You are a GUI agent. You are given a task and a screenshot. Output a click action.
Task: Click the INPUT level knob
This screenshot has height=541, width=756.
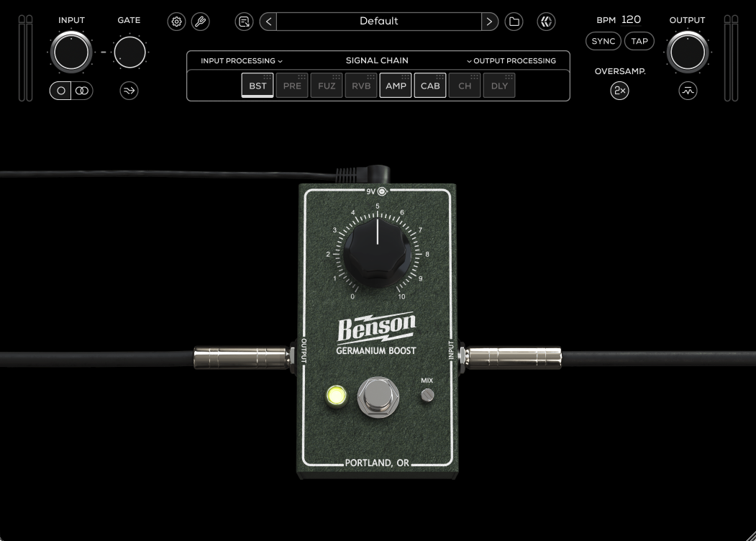coord(71,52)
